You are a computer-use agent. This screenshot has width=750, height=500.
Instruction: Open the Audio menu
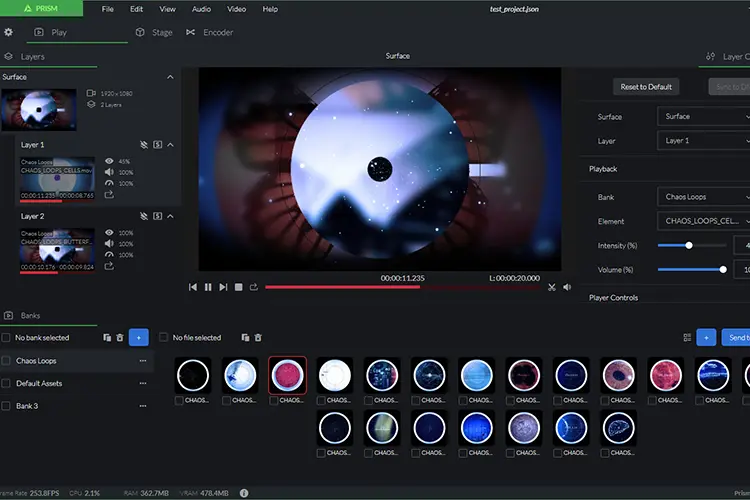point(201,9)
